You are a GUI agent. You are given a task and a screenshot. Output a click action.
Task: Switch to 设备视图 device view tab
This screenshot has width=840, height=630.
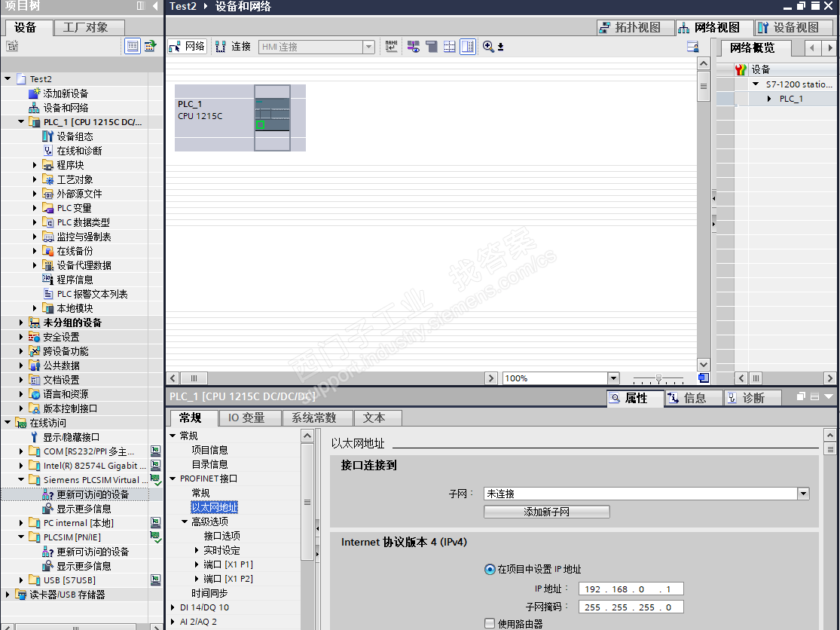point(793,27)
